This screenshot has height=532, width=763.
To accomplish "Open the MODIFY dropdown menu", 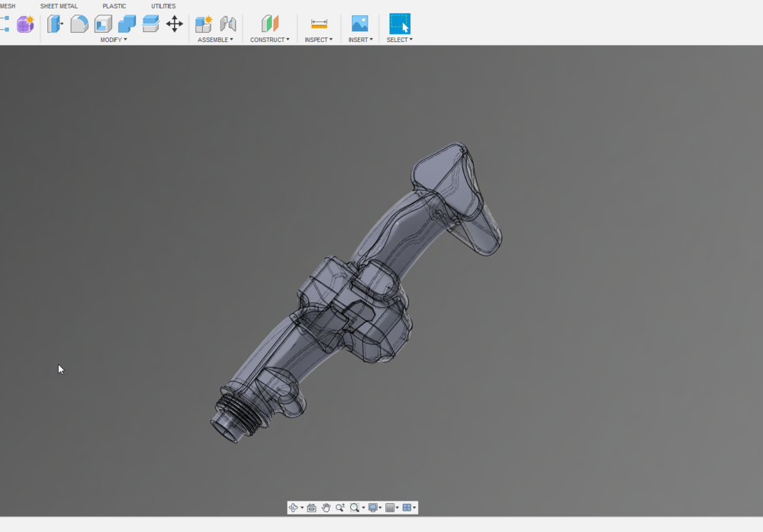I will click(114, 40).
